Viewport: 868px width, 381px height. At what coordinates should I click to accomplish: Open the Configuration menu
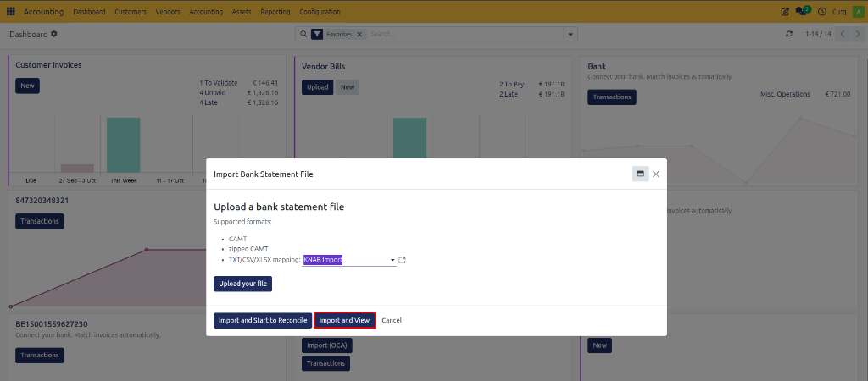pos(320,12)
